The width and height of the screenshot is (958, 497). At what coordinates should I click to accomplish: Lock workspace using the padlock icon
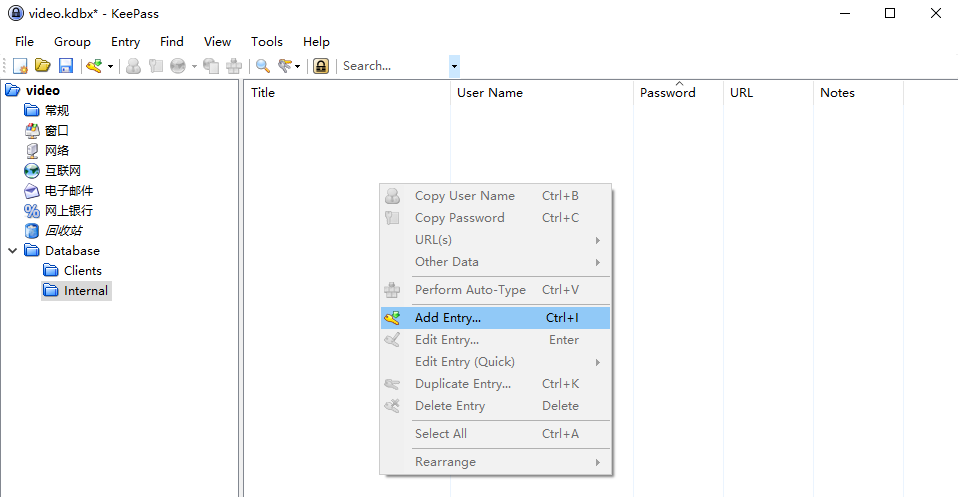(x=321, y=66)
